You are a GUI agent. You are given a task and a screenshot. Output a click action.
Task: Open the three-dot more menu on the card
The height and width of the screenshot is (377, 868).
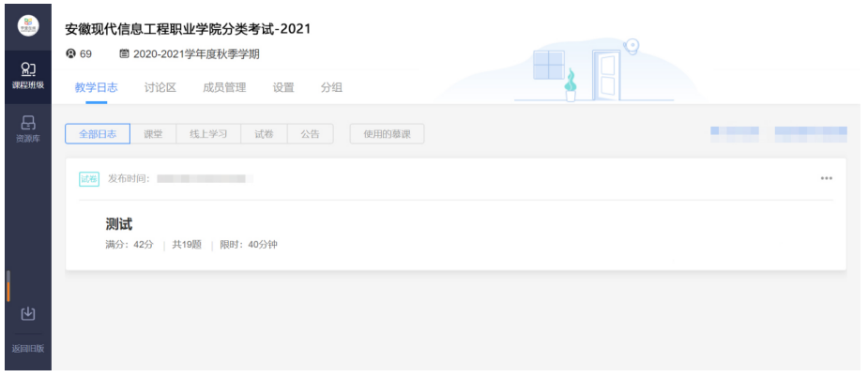pos(826,178)
